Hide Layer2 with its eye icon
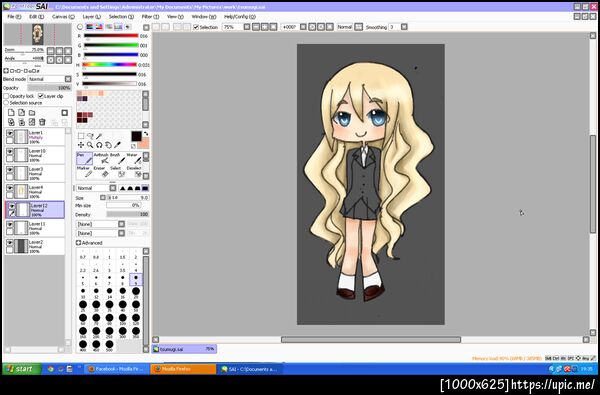The width and height of the screenshot is (600, 395). 10,243
